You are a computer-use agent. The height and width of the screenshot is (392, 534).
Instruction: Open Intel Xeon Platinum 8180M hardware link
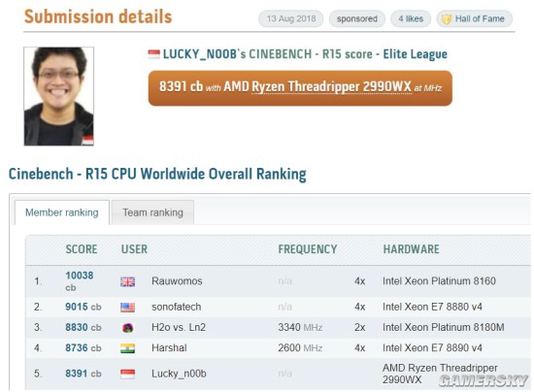(443, 327)
